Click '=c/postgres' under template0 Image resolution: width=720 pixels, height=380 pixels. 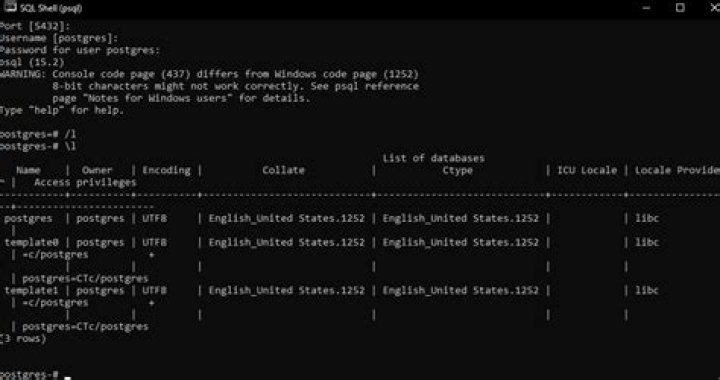pyautogui.click(x=55, y=254)
